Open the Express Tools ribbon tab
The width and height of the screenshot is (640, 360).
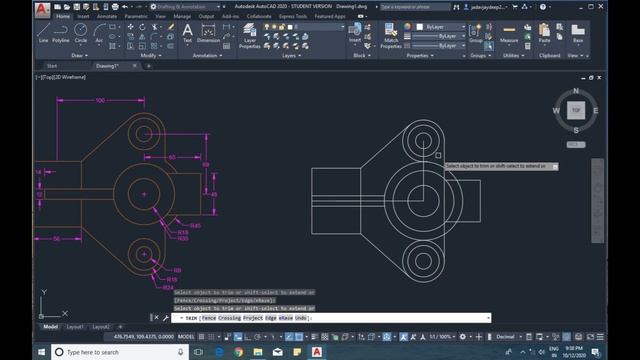click(293, 16)
